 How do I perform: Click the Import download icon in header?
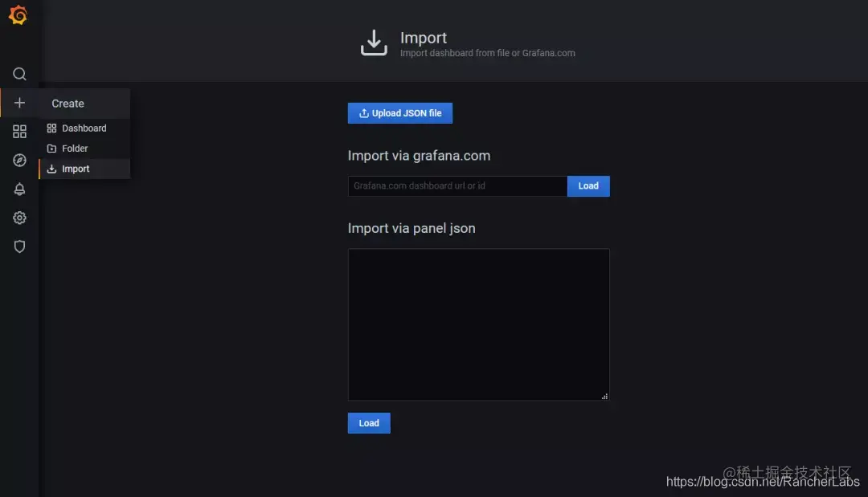374,43
